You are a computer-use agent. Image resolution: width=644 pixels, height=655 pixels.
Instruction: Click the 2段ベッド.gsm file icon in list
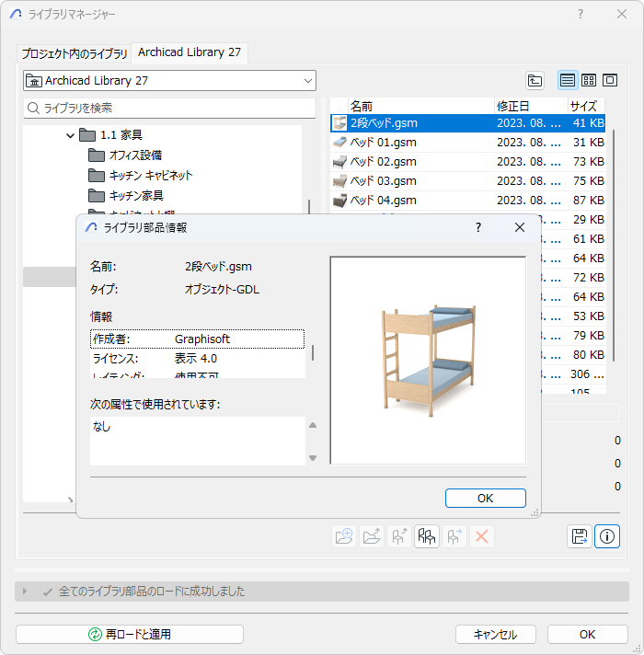(339, 123)
